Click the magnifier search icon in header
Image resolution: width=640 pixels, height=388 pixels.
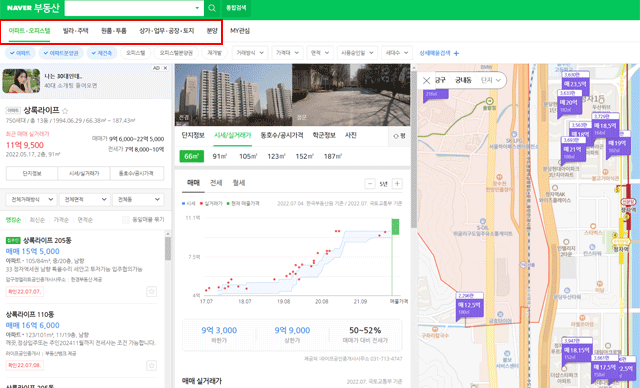(212, 8)
